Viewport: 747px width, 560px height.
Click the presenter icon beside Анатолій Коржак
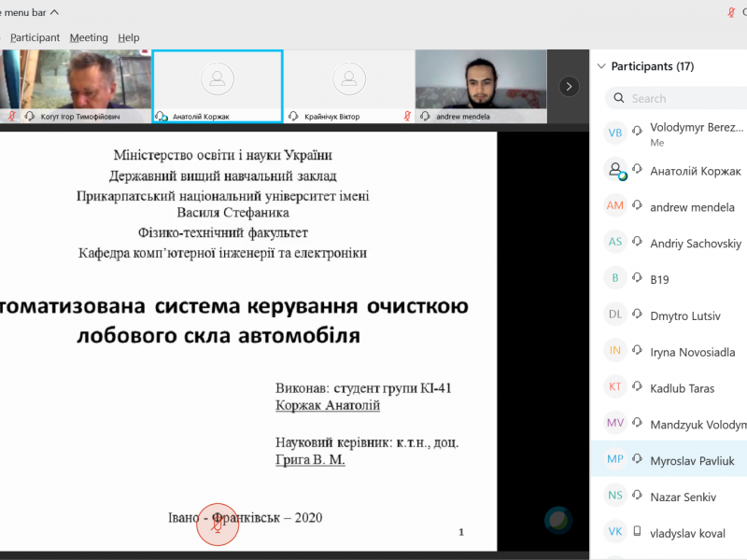click(615, 171)
